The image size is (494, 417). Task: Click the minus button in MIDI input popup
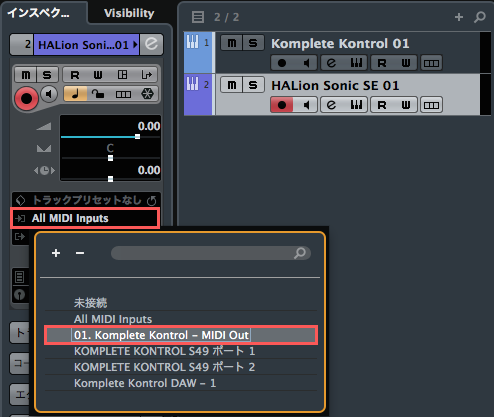coord(80,253)
